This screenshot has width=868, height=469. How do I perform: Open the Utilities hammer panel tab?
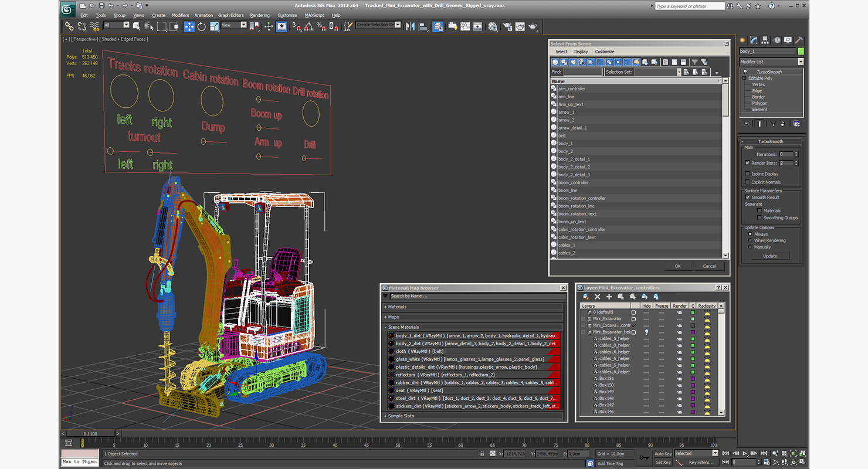point(799,40)
